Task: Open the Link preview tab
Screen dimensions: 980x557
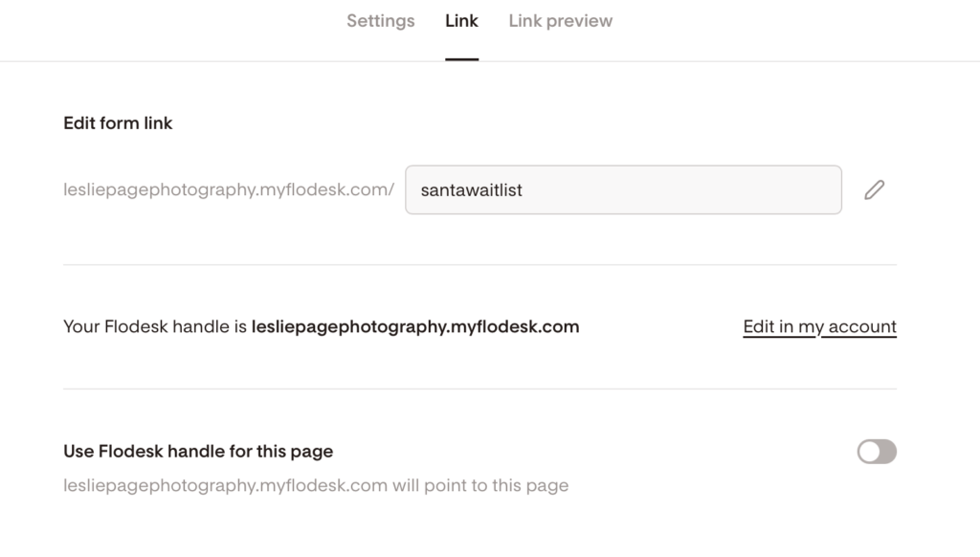Action: click(x=561, y=21)
